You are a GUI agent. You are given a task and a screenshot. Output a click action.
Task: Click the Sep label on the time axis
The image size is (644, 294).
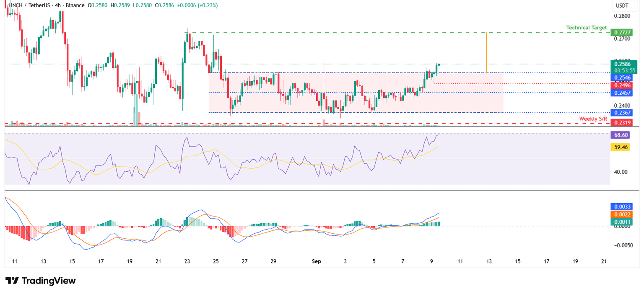317,261
